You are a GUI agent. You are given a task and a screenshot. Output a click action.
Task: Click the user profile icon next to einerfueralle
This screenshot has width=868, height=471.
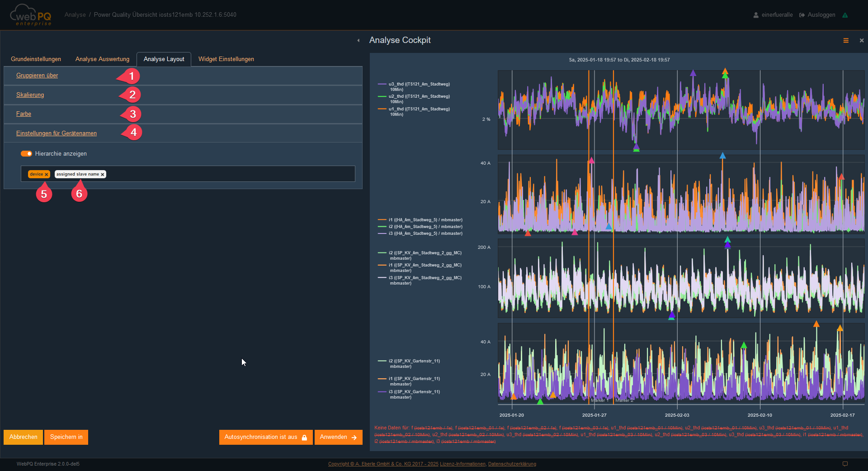pos(756,15)
